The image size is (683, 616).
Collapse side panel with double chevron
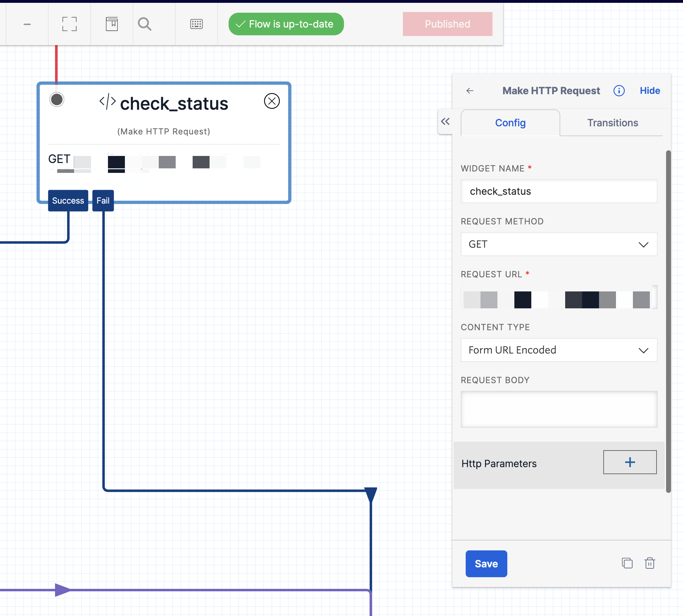tap(445, 122)
